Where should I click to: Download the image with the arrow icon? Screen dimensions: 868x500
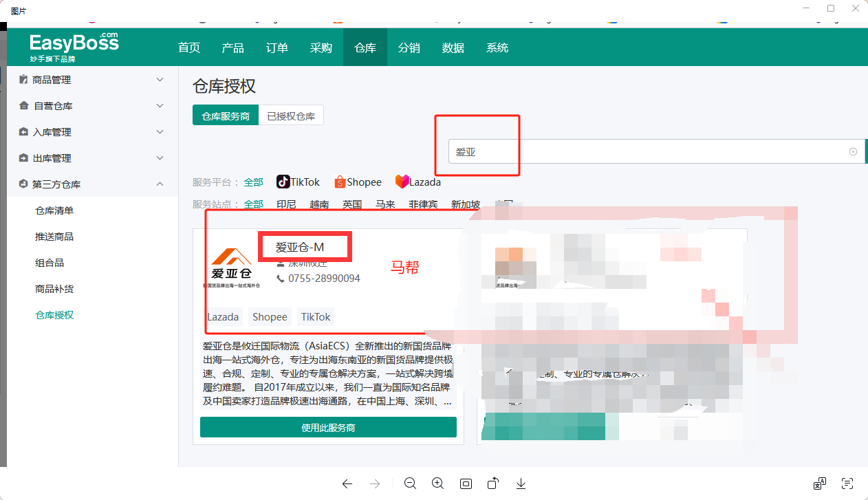pos(521,483)
